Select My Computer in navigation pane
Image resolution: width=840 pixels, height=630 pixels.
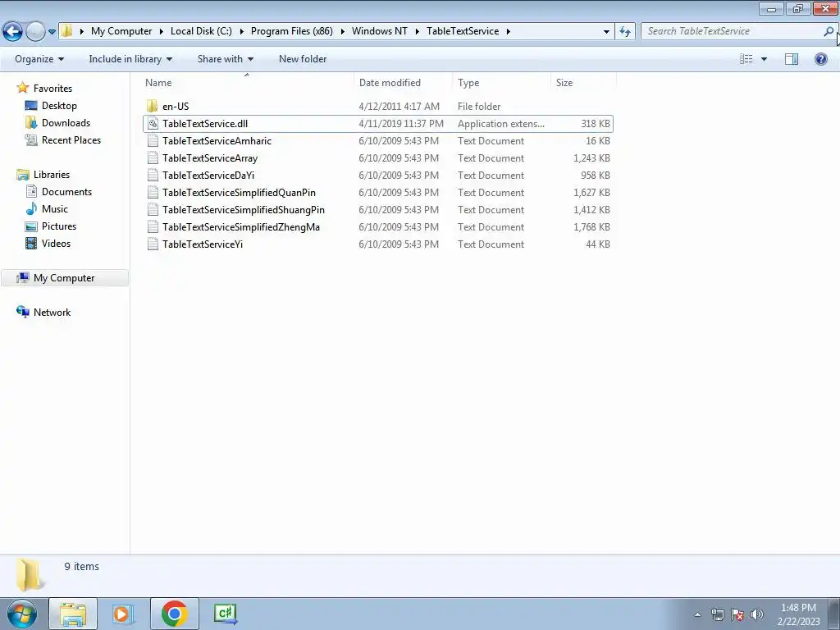point(64,278)
